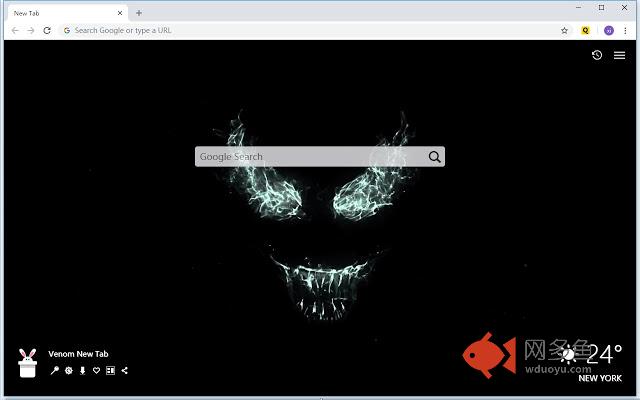Click the magic wand icon
The image size is (640, 400).
click(x=54, y=370)
